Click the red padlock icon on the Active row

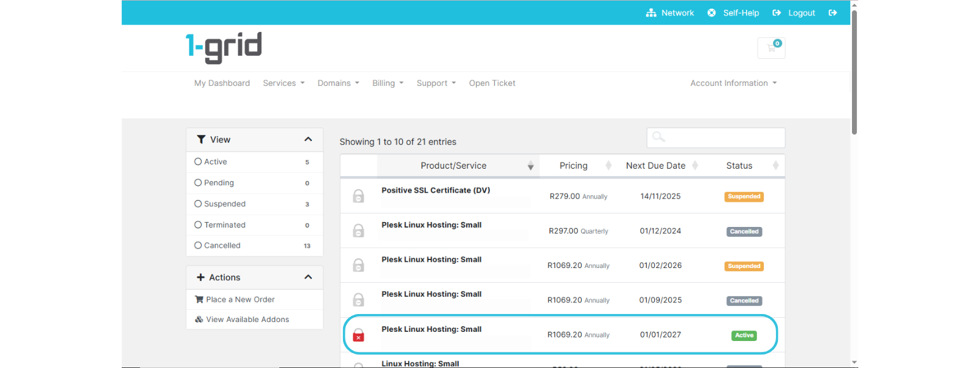point(358,335)
